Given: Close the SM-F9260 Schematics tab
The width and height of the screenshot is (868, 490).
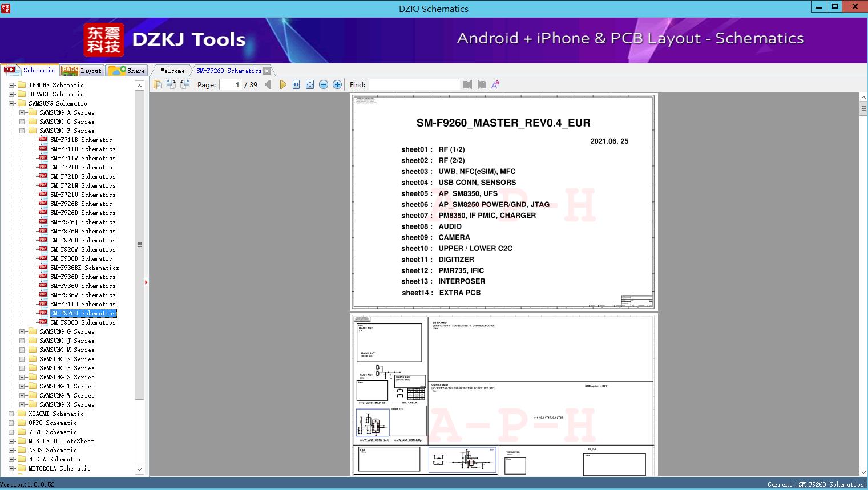Looking at the screenshot, I should tap(267, 71).
